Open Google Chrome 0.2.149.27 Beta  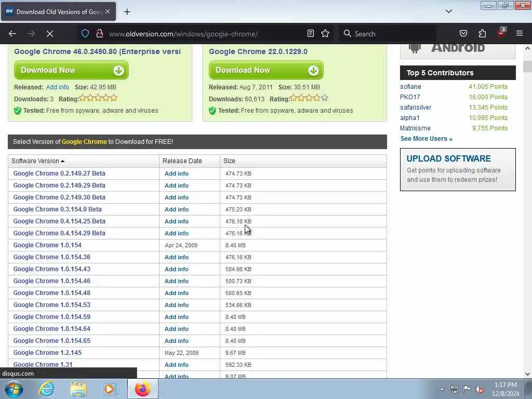[x=59, y=174]
